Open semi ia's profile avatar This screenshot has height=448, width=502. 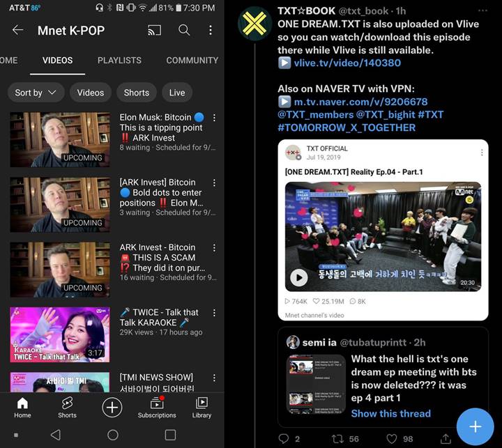293,342
